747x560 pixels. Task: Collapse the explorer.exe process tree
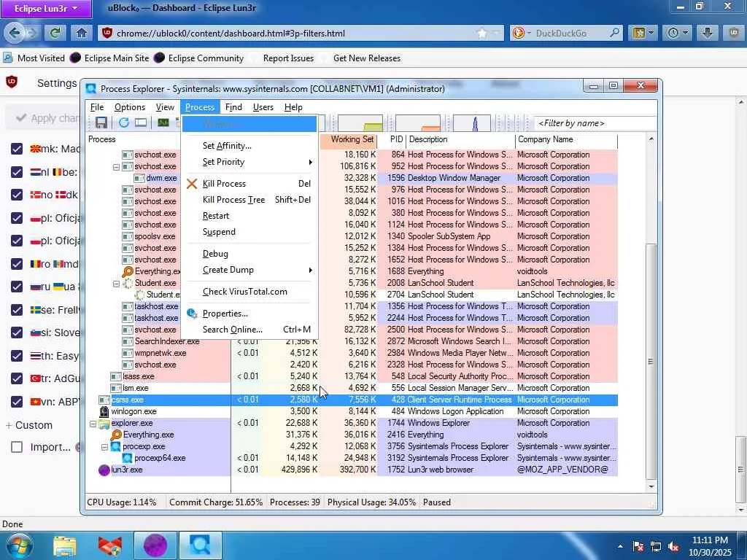coord(93,424)
